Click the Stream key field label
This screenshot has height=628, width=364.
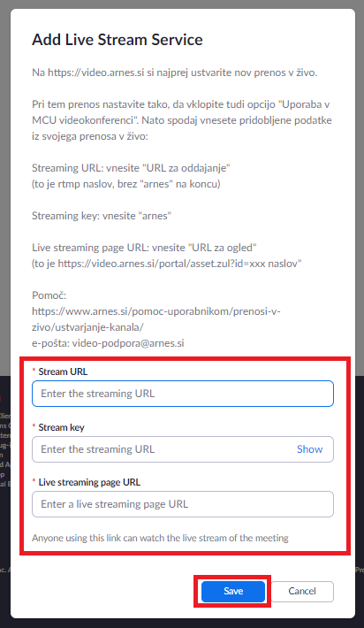point(61,427)
